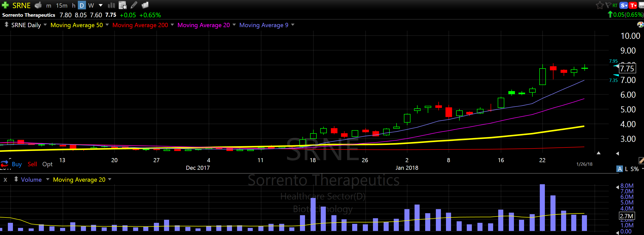The height and width of the screenshot is (235, 644).
Task: Open the blue S dropdown button
Action: (x=623, y=5)
